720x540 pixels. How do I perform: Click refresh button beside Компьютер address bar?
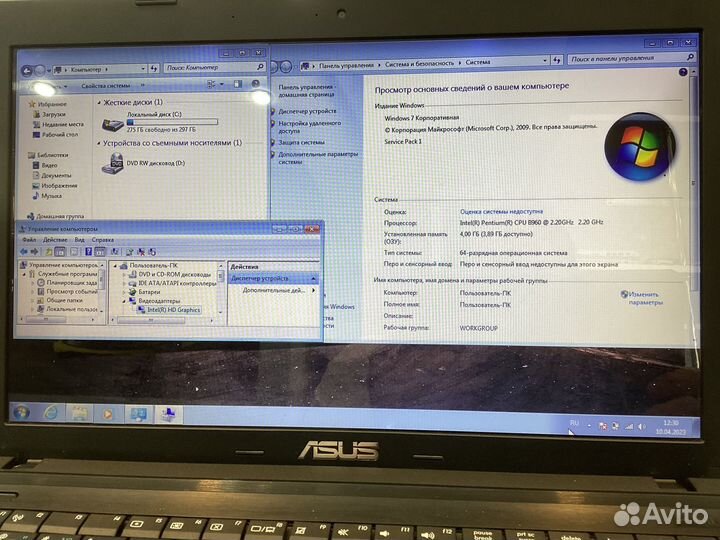click(x=154, y=69)
